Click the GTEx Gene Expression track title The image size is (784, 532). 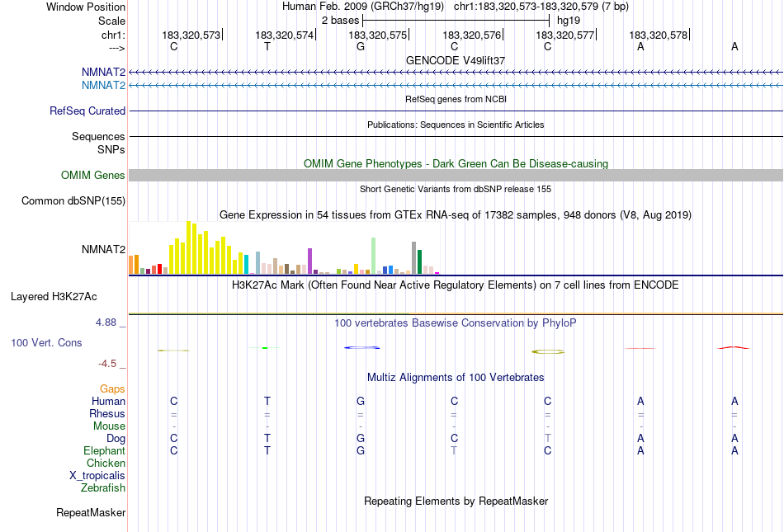coord(456,214)
